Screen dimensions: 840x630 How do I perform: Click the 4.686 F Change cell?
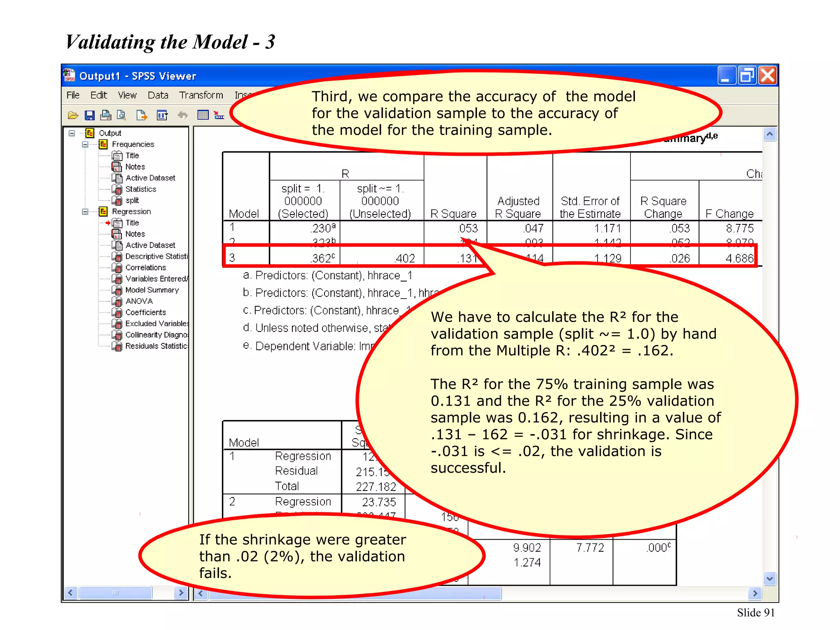tap(739, 258)
